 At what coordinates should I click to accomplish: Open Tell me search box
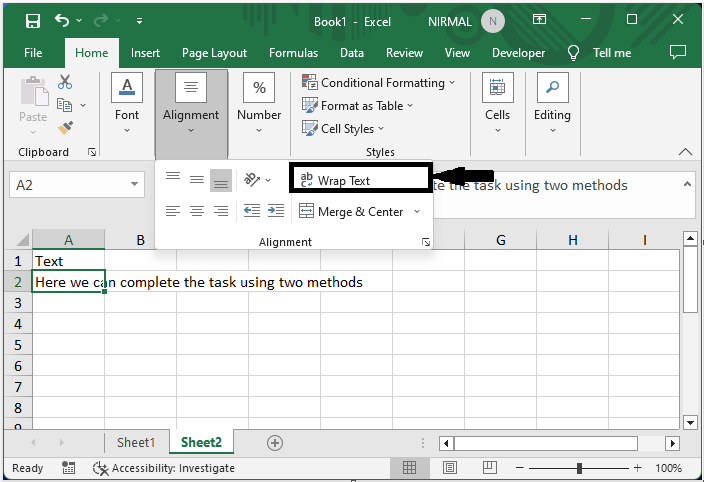(600, 53)
